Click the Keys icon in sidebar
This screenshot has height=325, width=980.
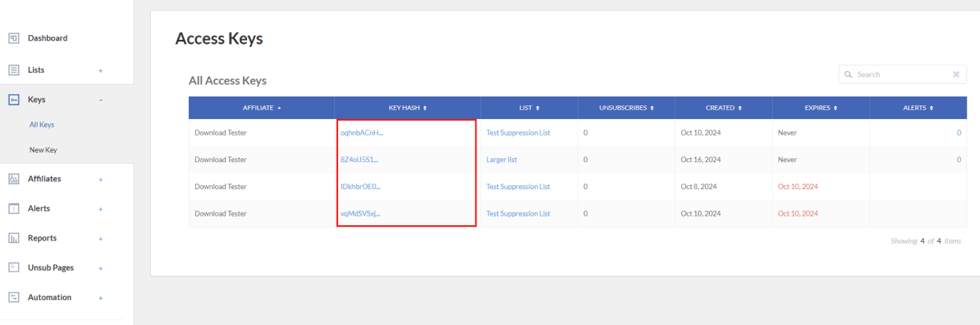click(x=14, y=100)
